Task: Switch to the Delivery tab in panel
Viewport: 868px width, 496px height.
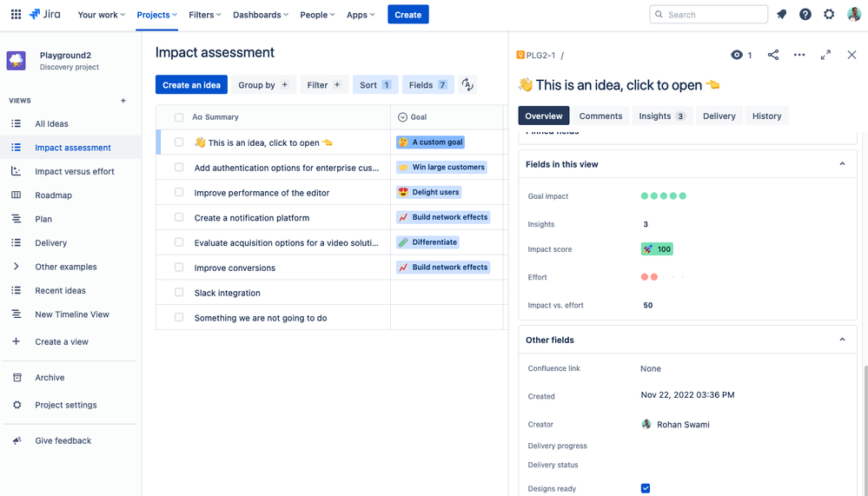Action: click(719, 116)
